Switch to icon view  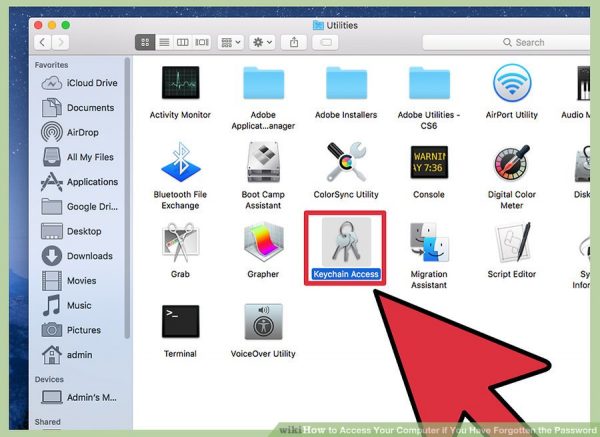(x=145, y=42)
